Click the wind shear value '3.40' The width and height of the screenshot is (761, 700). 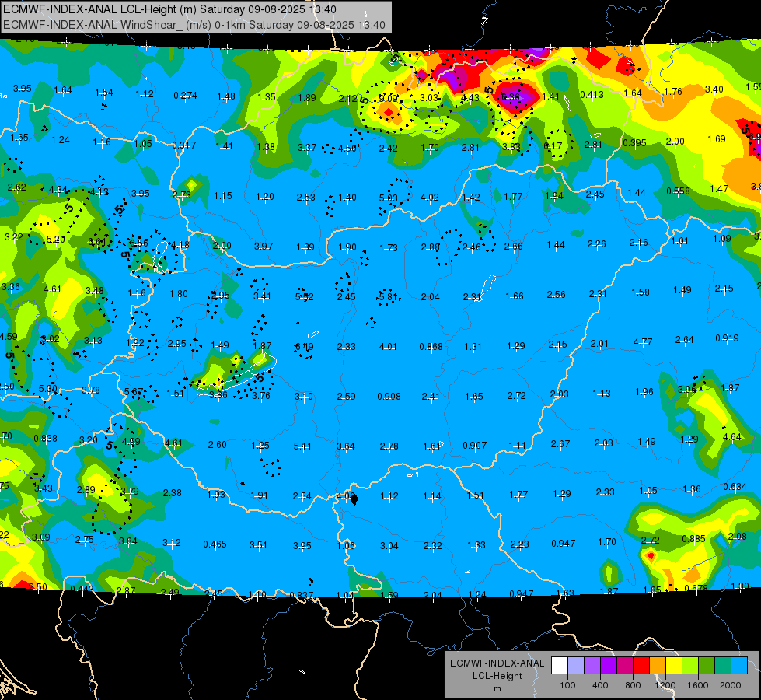pyautogui.click(x=714, y=89)
